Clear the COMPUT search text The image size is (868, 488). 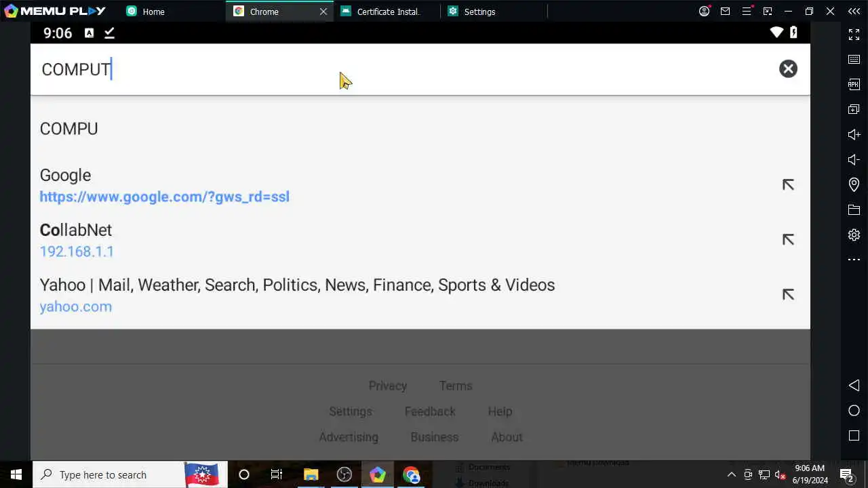788,68
